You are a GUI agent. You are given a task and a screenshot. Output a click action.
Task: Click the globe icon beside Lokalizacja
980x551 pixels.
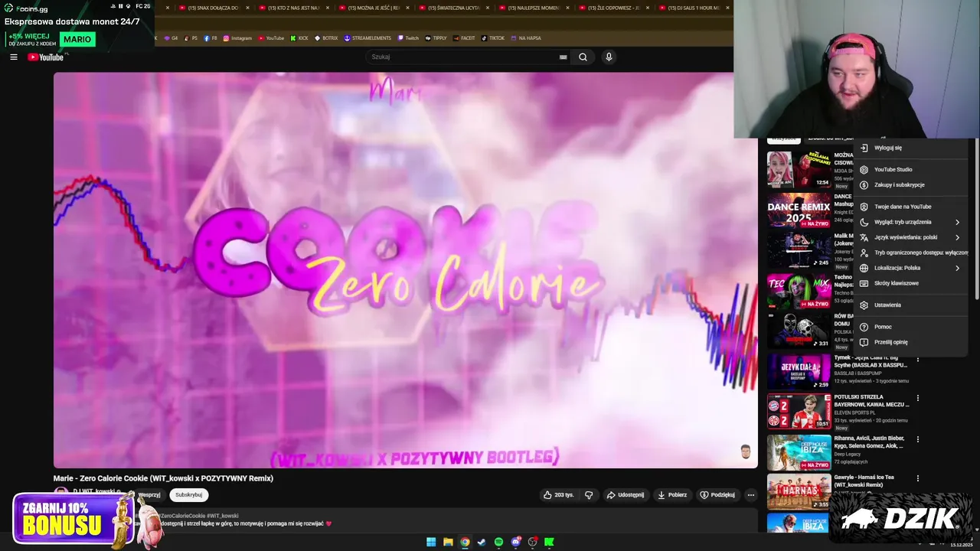click(x=864, y=268)
